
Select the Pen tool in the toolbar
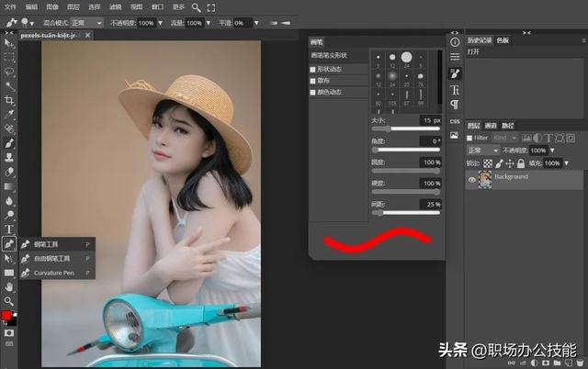tap(9, 244)
